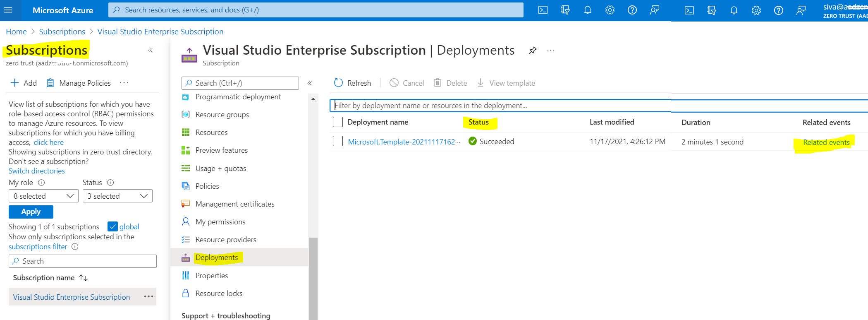Open Manage Policies for subscriptions

coord(79,83)
